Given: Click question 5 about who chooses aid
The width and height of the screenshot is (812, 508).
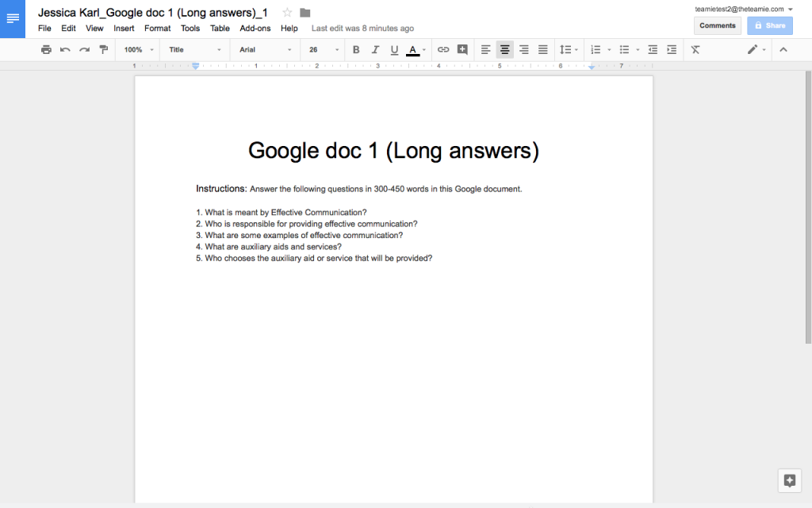Looking at the screenshot, I should (x=314, y=258).
